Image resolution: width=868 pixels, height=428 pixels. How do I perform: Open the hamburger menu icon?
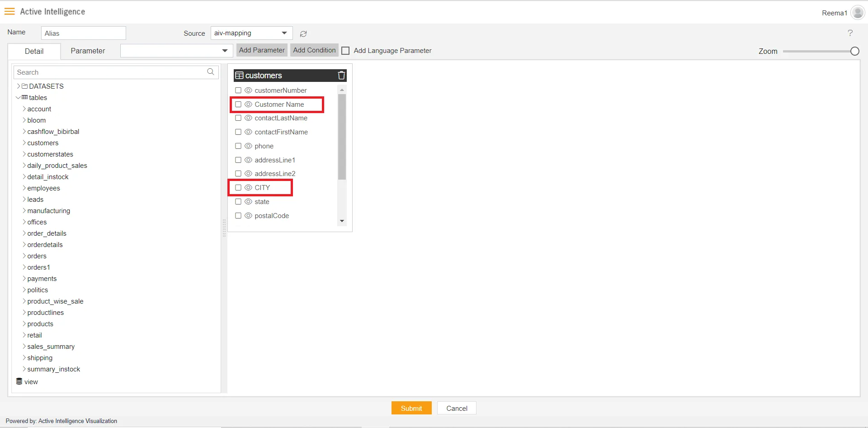point(9,11)
